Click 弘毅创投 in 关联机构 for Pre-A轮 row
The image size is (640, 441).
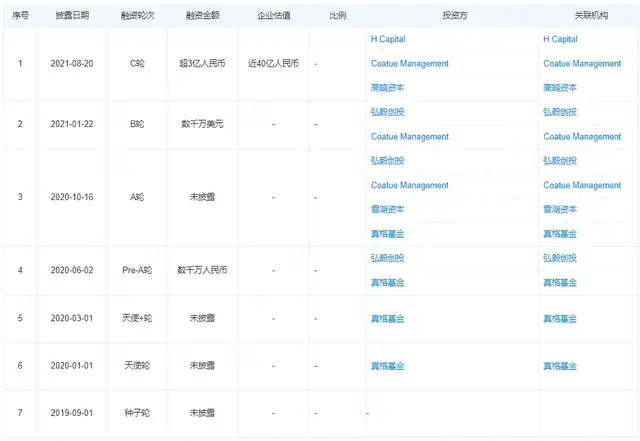tap(560, 258)
